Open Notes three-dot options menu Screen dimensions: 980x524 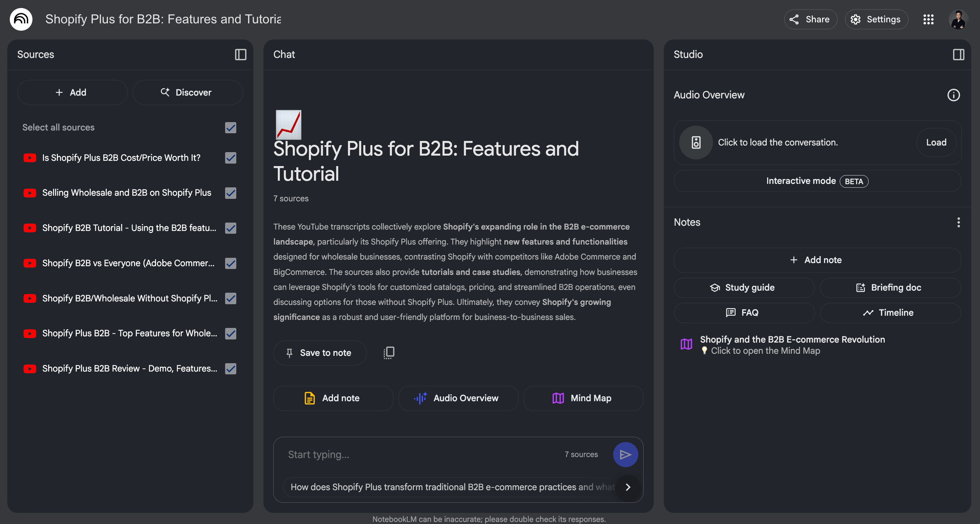coord(958,222)
